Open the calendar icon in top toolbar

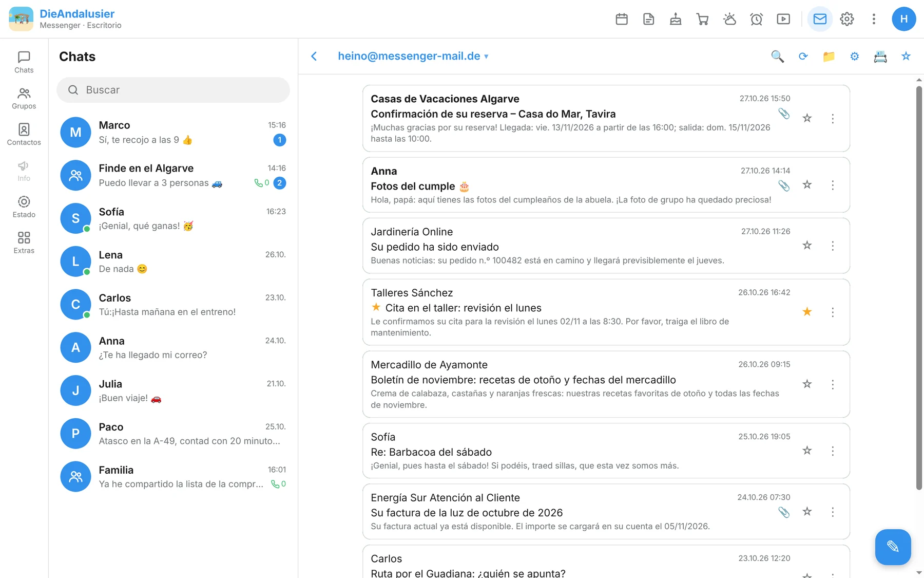click(x=622, y=19)
